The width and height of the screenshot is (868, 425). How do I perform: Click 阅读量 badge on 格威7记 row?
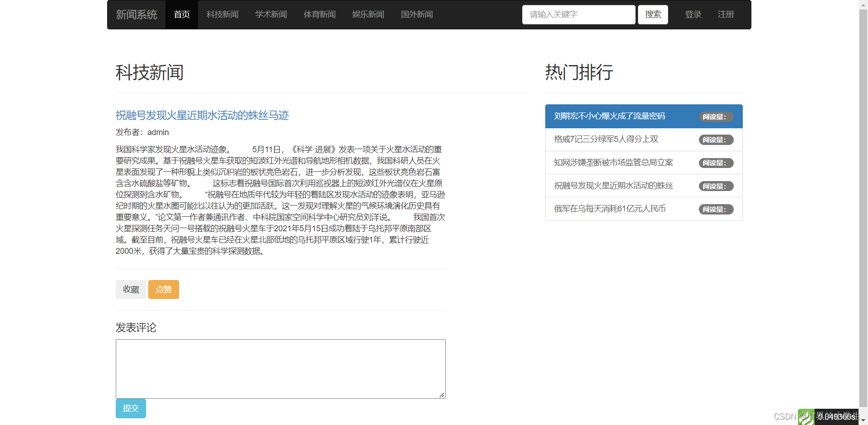click(716, 140)
